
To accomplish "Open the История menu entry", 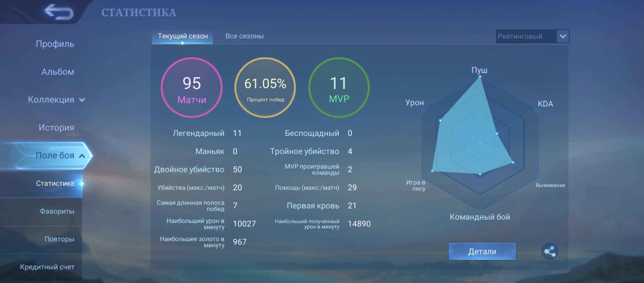I will (56, 127).
